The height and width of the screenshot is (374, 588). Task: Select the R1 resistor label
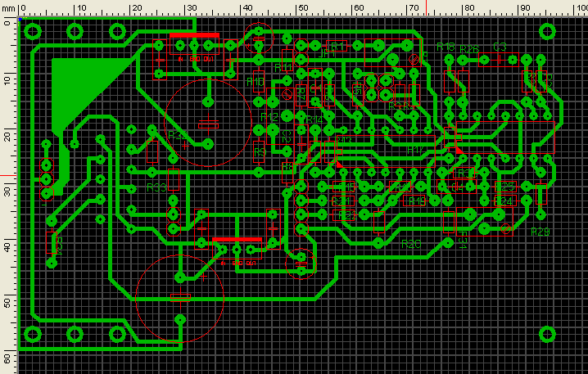(x=337, y=46)
